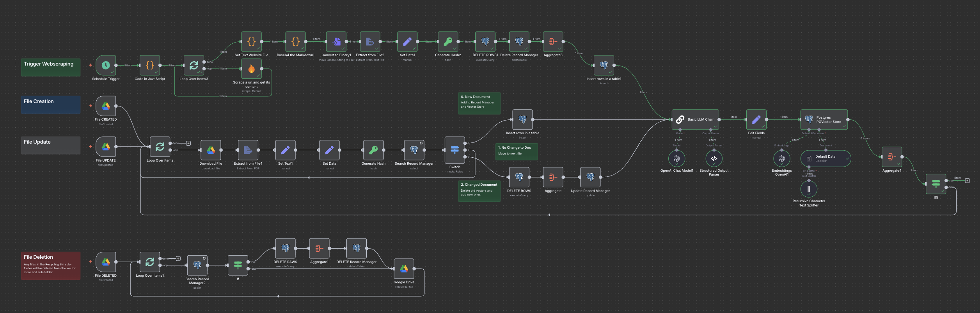
Task: Select the If node in deletion flow
Action: [x=238, y=265]
